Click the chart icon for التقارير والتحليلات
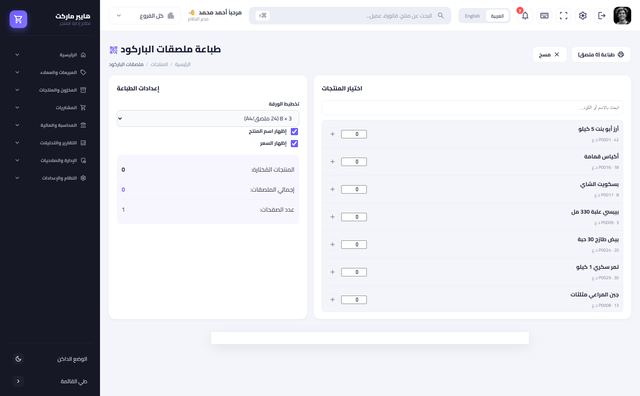Image resolution: width=640 pixels, height=396 pixels. coord(83,142)
